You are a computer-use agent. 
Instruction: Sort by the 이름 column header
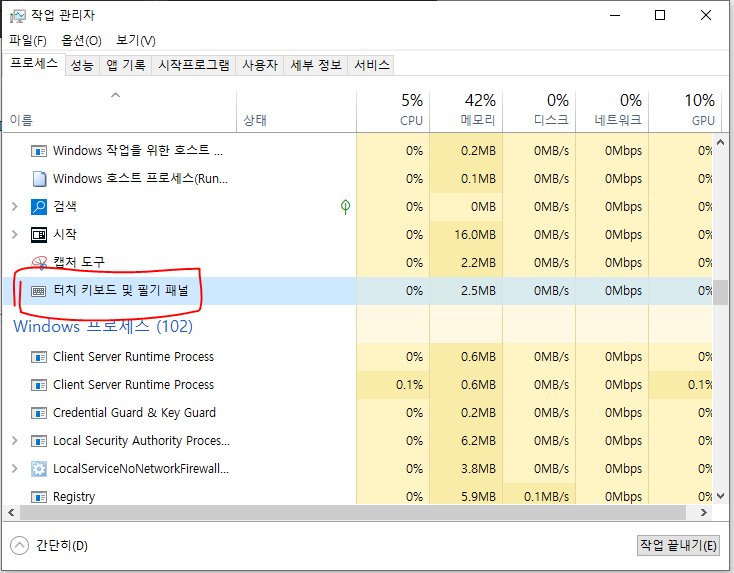tap(119, 111)
